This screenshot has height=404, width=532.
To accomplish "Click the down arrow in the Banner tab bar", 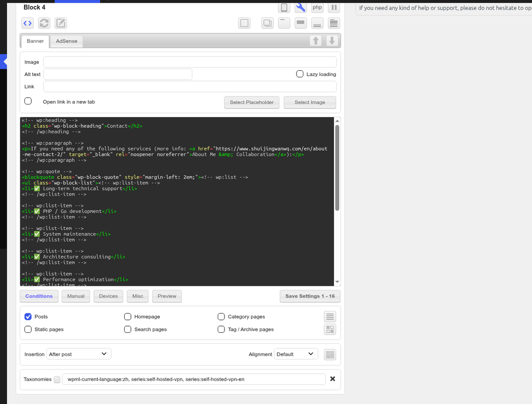I will pyautogui.click(x=332, y=41).
